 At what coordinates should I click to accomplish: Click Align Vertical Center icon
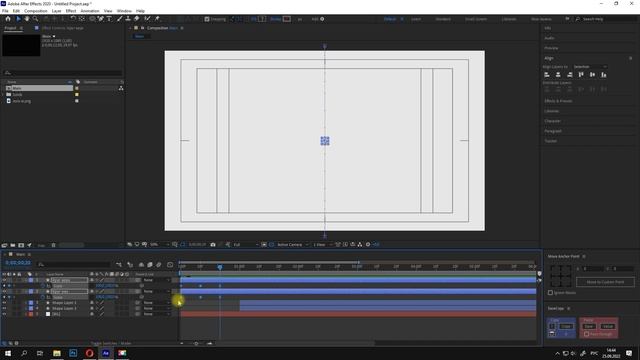pos(592,75)
